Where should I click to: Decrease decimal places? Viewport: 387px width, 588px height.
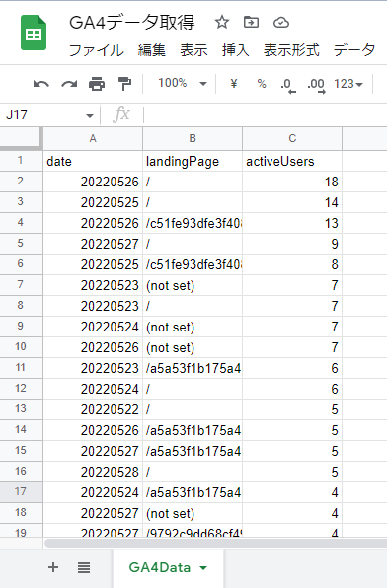(x=288, y=85)
